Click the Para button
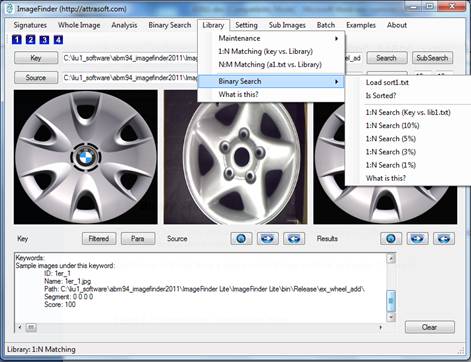 [x=138, y=239]
